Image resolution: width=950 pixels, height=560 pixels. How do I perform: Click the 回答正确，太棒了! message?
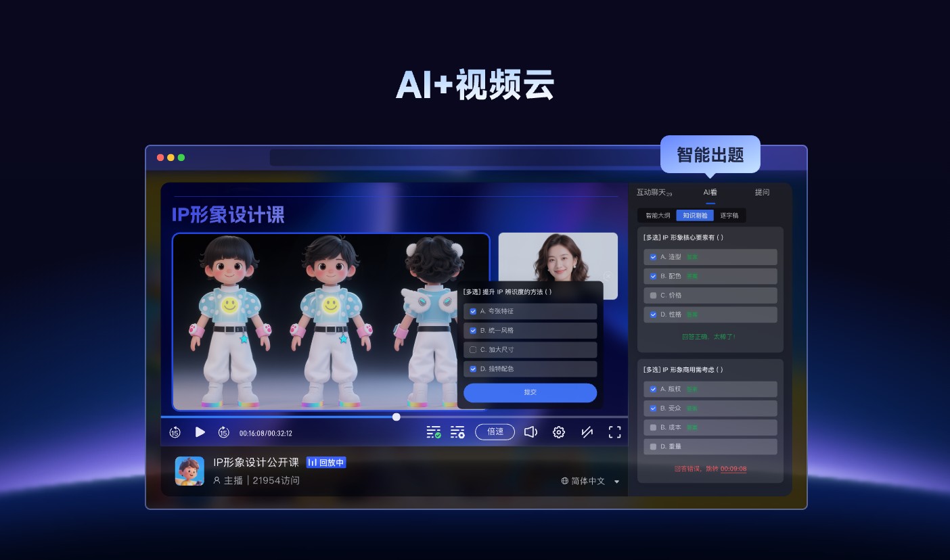click(709, 336)
